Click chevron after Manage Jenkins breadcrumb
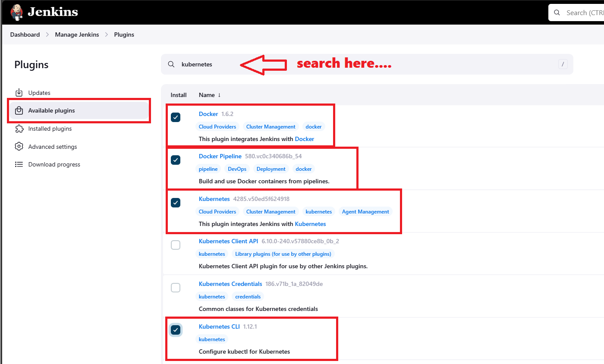 (107, 35)
